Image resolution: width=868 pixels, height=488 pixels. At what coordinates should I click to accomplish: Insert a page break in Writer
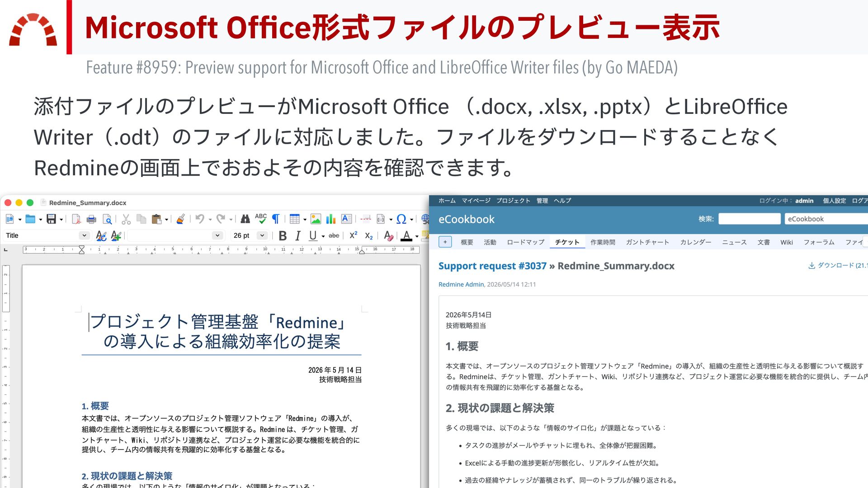pos(366,220)
